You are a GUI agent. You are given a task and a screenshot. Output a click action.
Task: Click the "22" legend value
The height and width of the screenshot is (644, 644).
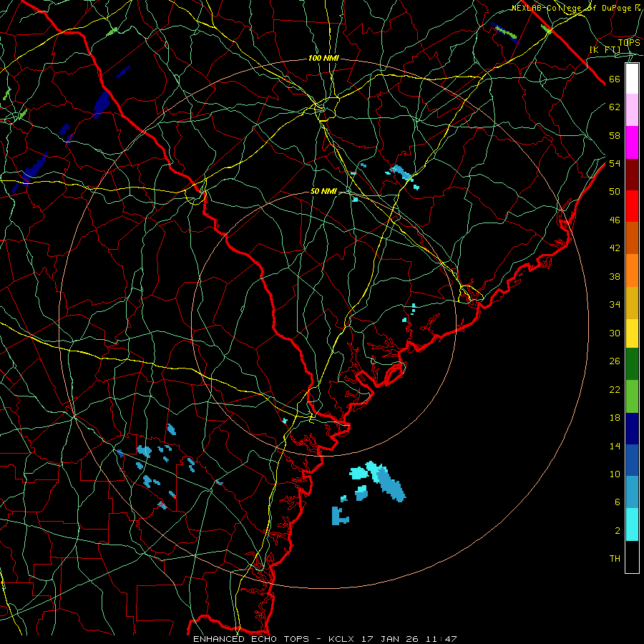coord(615,389)
